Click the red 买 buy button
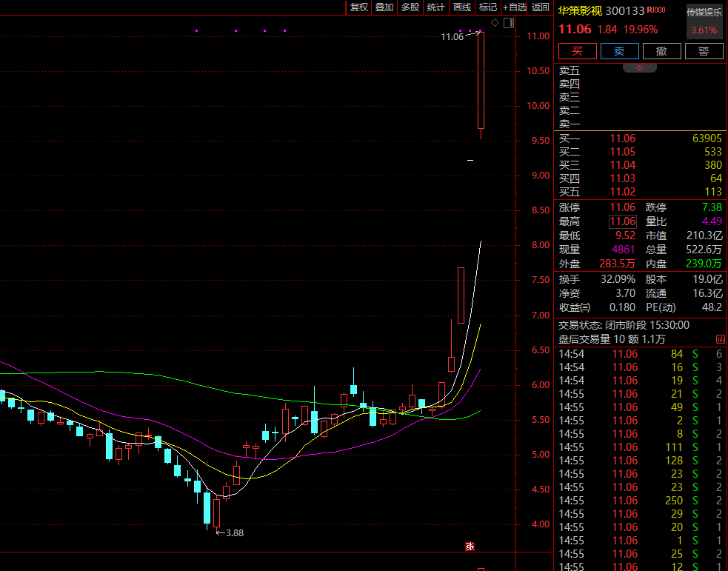Screen dimensions: 728x571 (577, 51)
